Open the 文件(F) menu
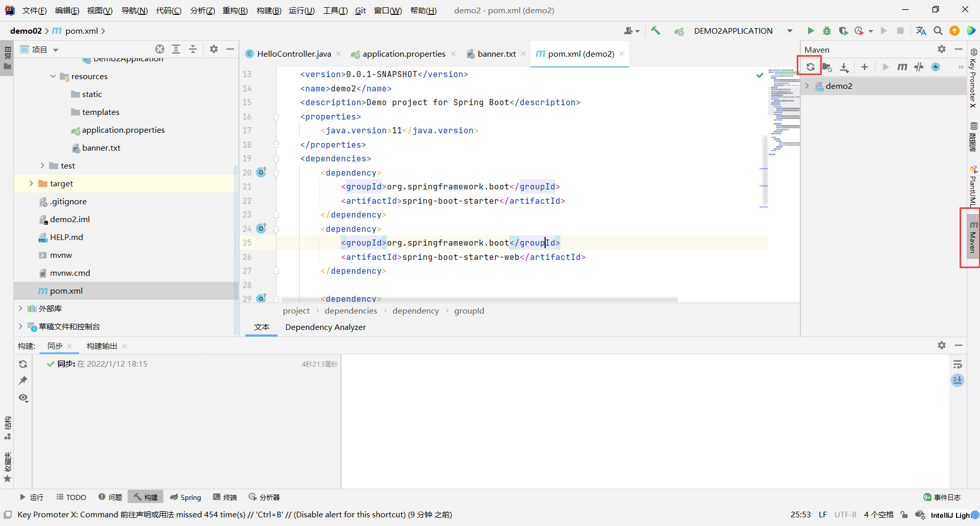Viewport: 980px width, 526px height. 34,10
